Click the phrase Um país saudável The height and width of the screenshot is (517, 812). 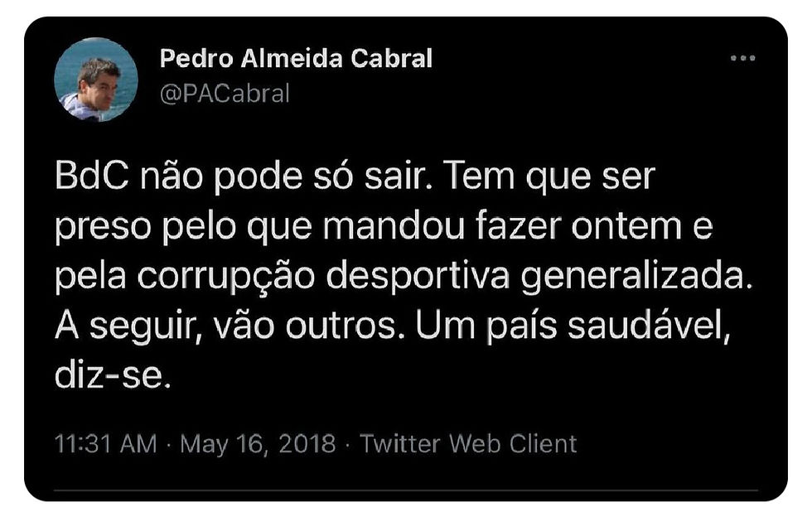pyautogui.click(x=573, y=327)
